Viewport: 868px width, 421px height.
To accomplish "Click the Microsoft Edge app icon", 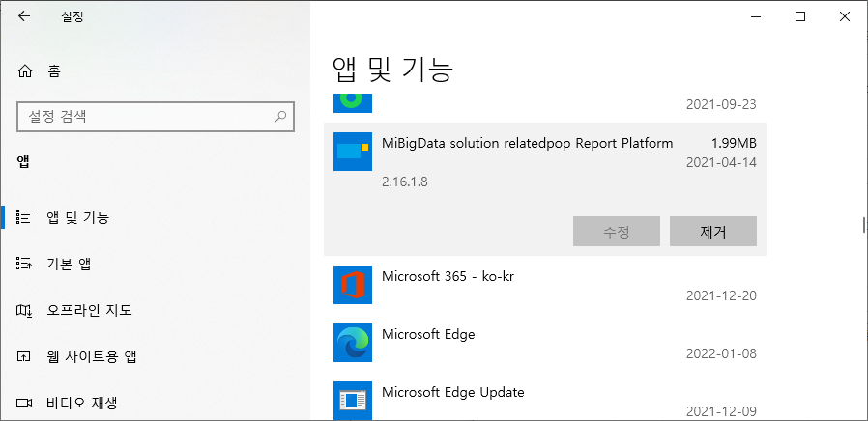I will point(353,343).
